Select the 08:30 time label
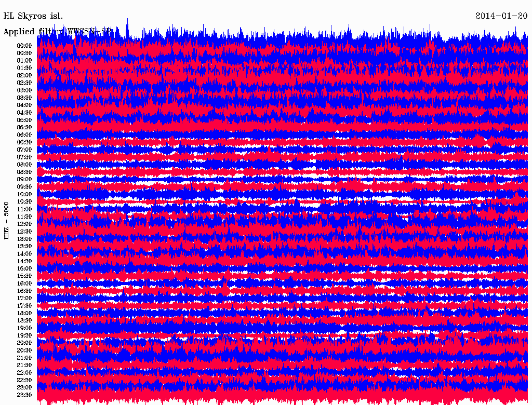 point(24,172)
